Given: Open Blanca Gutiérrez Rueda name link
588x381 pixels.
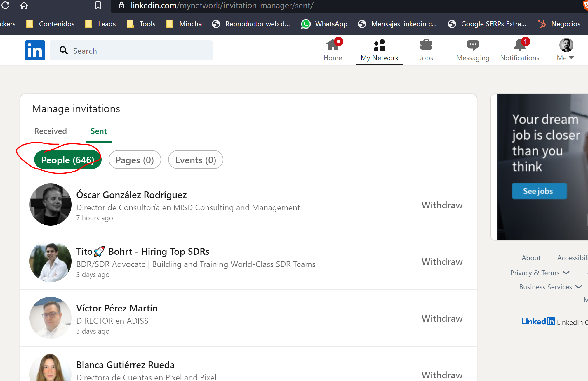Looking at the screenshot, I should pos(125,365).
